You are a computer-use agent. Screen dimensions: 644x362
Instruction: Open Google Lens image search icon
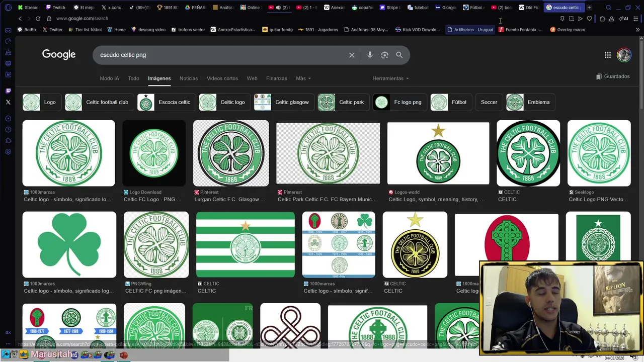(384, 55)
